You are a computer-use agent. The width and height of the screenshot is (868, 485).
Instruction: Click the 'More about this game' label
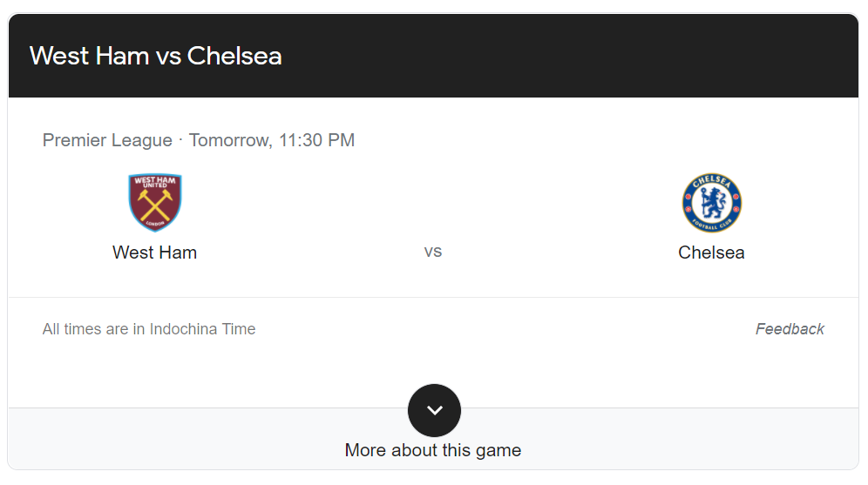pos(433,450)
